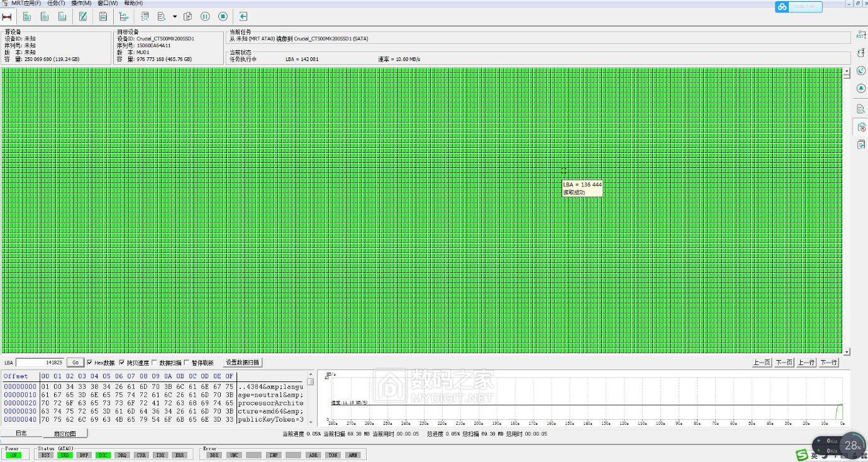Click the 设置数据扫描 button
868x462 pixels.
(243, 363)
